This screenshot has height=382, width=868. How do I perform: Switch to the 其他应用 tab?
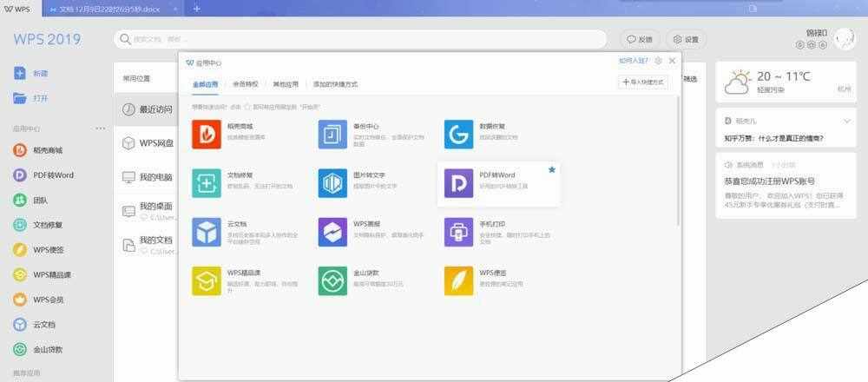pyautogui.click(x=285, y=84)
